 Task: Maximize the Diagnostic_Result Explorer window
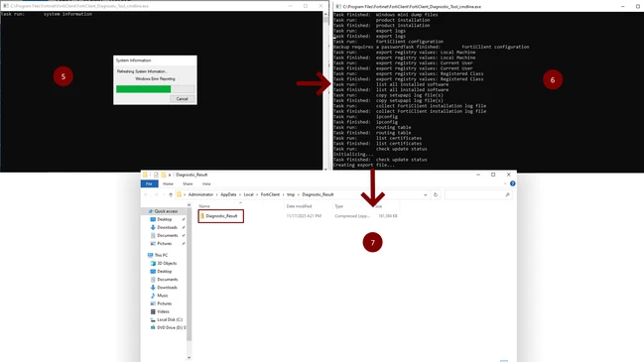pos(493,175)
